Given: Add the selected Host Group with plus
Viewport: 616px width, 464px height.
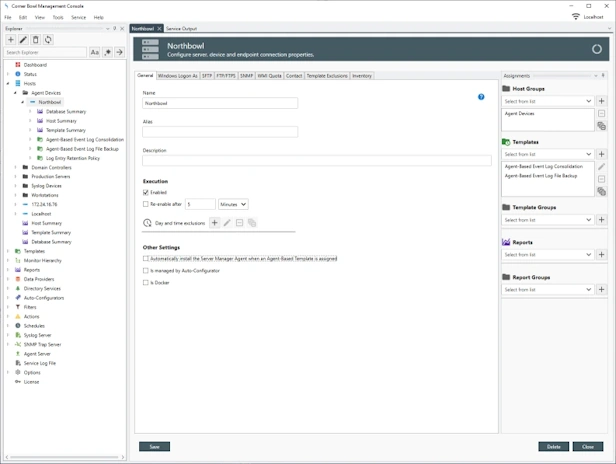Looking at the screenshot, I should [601, 101].
